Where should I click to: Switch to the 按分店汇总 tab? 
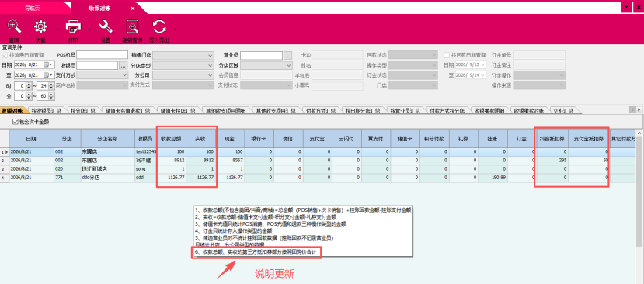pyautogui.click(x=83, y=111)
